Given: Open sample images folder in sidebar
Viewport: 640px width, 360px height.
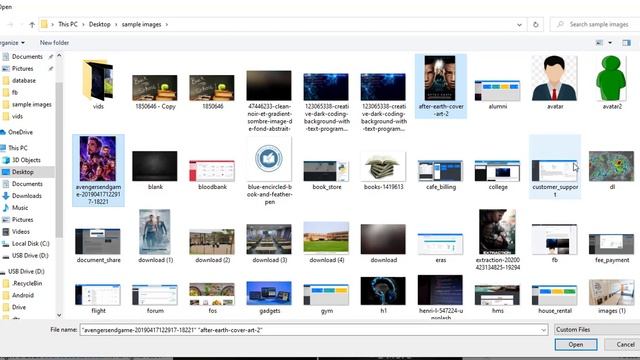Looking at the screenshot, I should click(31, 104).
